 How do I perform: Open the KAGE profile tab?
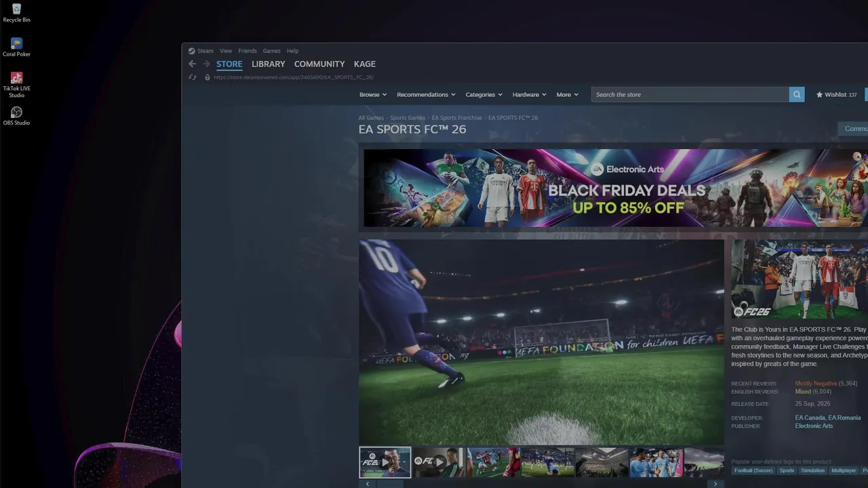pyautogui.click(x=364, y=64)
